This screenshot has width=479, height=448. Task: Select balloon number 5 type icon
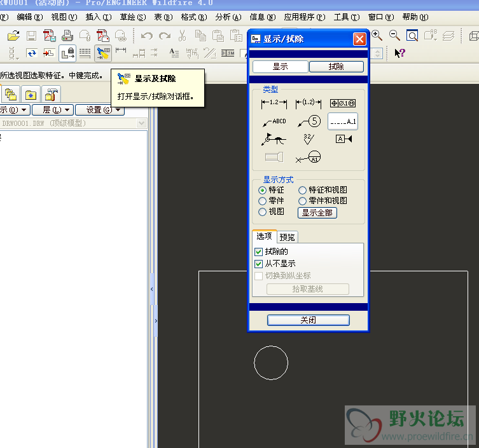pos(309,121)
